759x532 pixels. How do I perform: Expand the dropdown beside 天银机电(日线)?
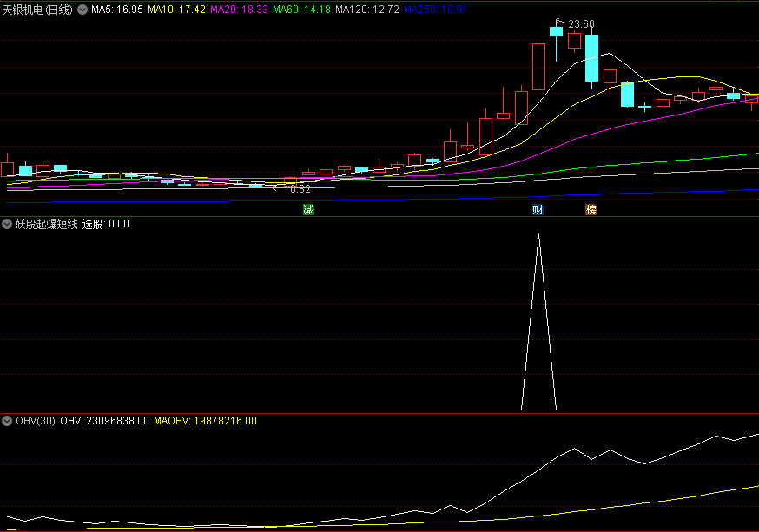click(x=82, y=10)
